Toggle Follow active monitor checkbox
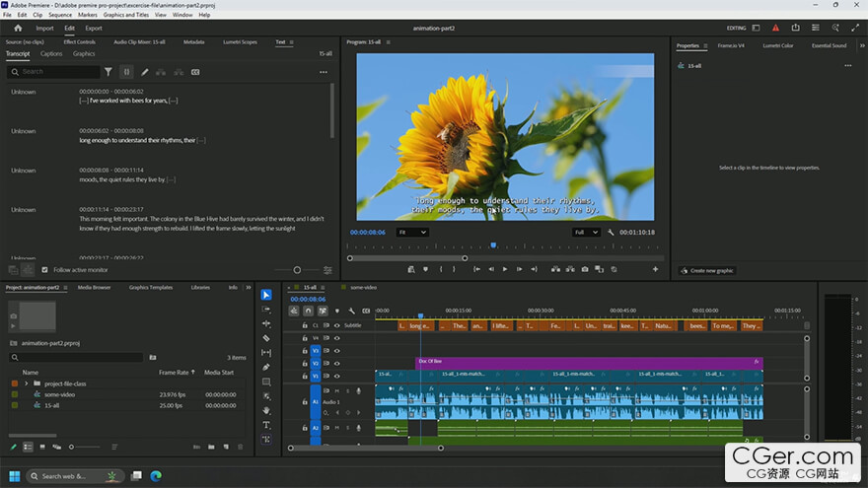The width and height of the screenshot is (868, 488). click(x=44, y=269)
